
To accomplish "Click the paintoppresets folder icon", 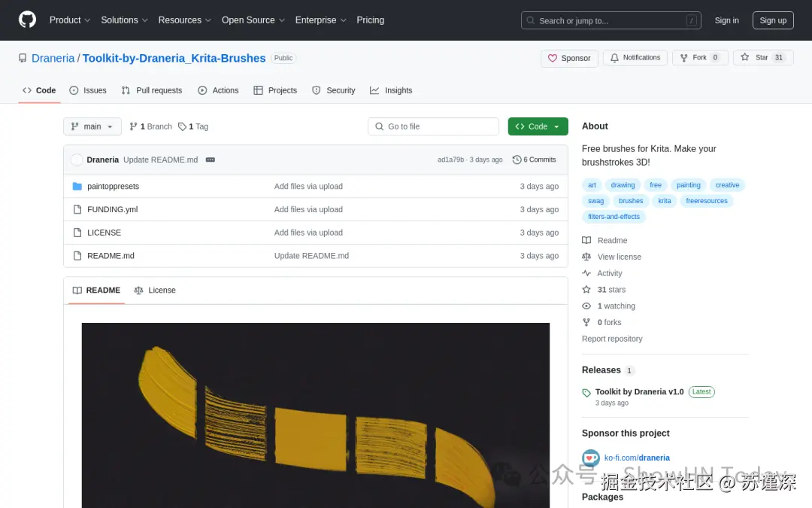I will pos(77,186).
